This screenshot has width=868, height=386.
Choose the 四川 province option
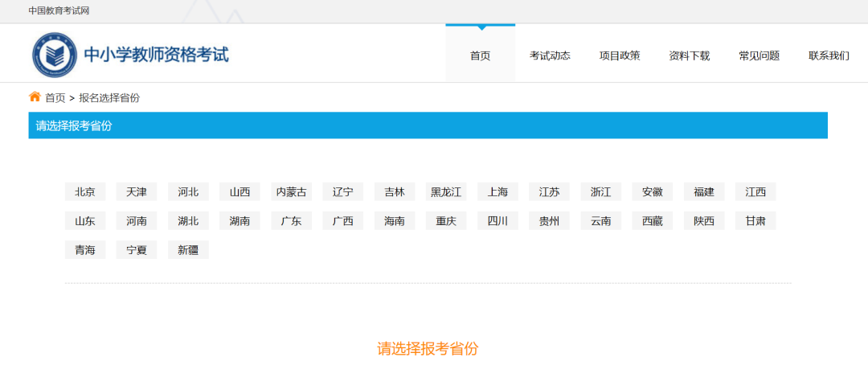tap(497, 221)
